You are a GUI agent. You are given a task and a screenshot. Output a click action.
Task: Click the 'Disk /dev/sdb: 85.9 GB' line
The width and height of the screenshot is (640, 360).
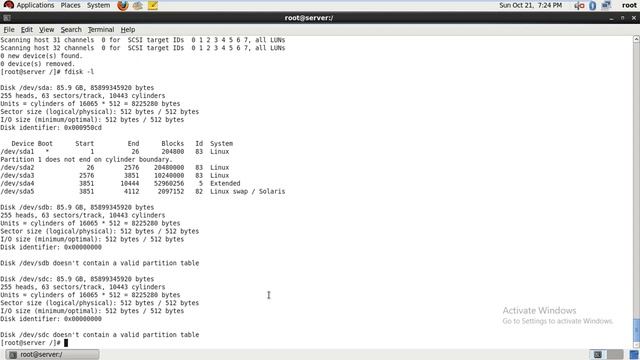(77, 207)
